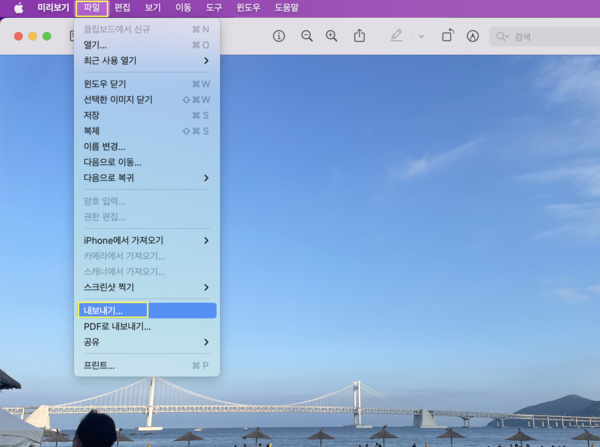This screenshot has height=447, width=600.
Task: Open the 보기 menu
Action: pos(153,8)
